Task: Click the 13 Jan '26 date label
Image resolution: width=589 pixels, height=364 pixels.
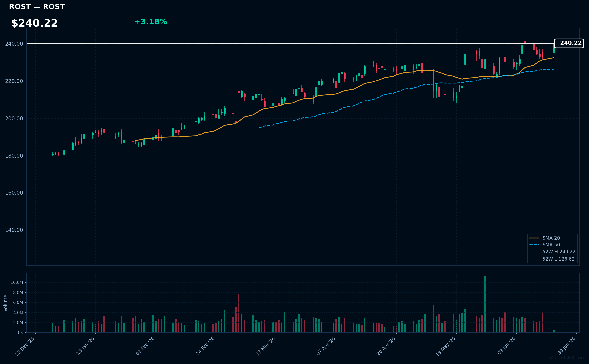Action: pos(85,346)
